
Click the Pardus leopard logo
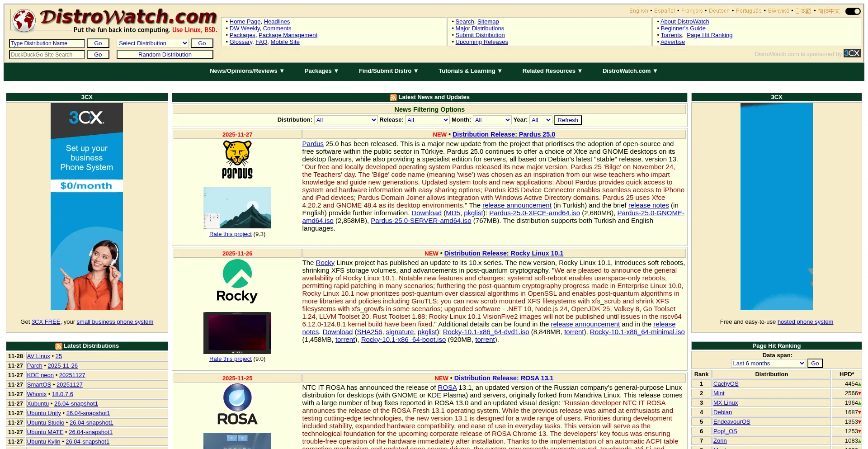click(x=237, y=159)
